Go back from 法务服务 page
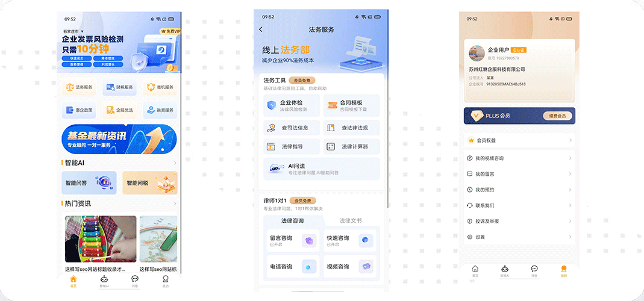This screenshot has width=644, height=301. (261, 29)
